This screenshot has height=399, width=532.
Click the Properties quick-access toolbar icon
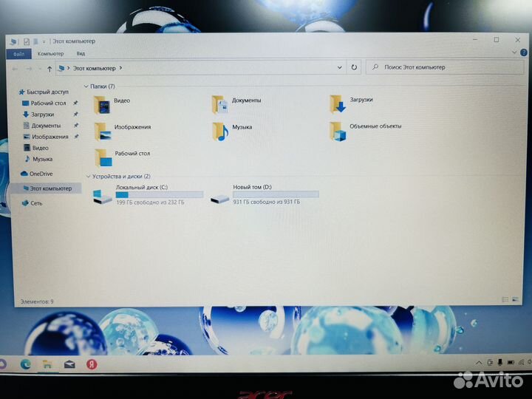pyautogui.click(x=27, y=41)
